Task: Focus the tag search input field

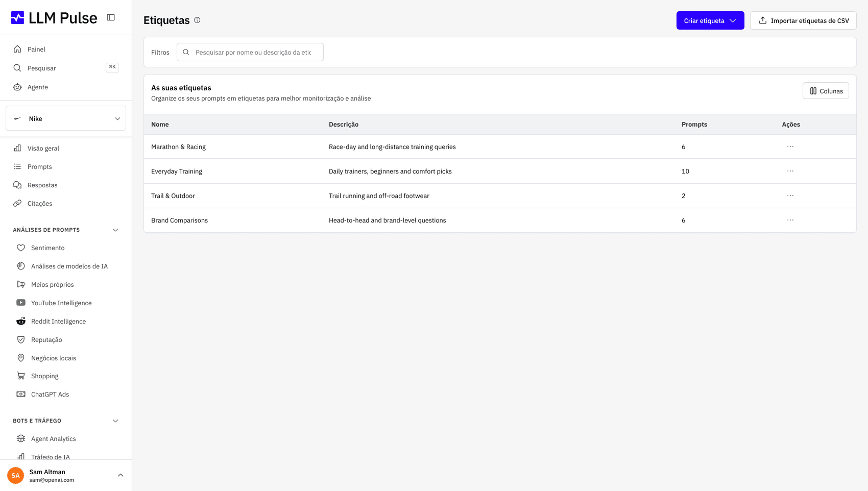Action: coord(250,52)
